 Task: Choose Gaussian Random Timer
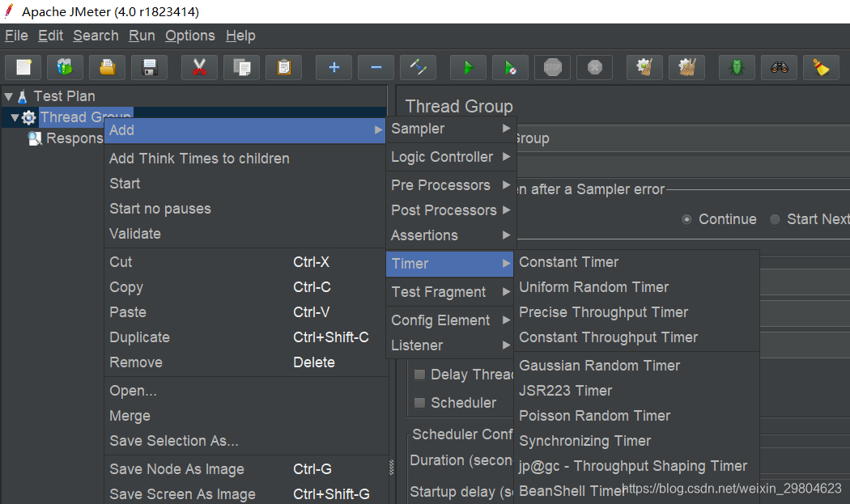(636, 366)
